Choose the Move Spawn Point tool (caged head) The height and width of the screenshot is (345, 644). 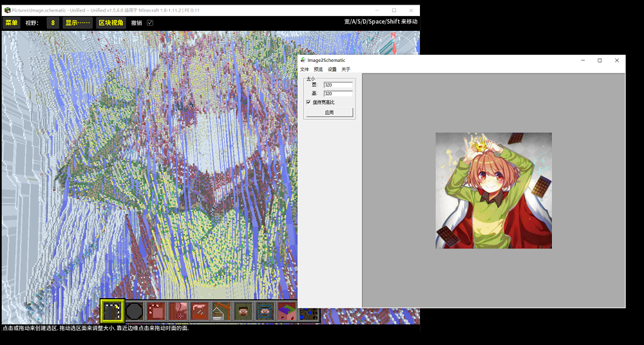click(x=265, y=312)
